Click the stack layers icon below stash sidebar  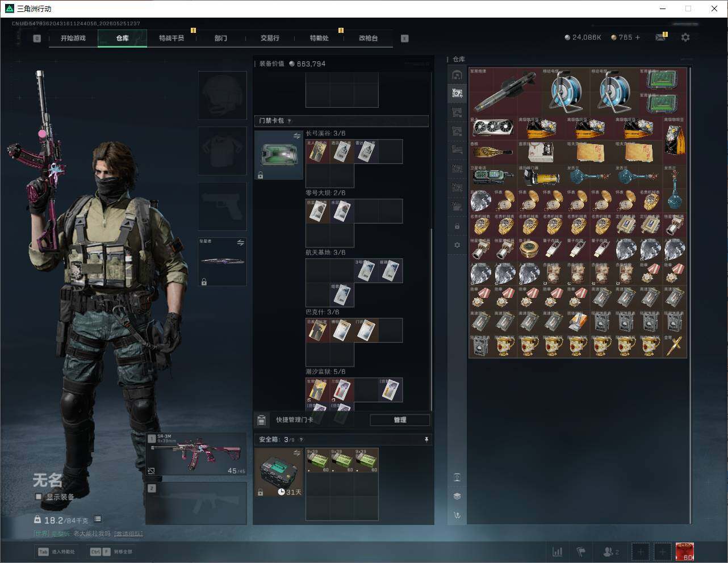457,496
